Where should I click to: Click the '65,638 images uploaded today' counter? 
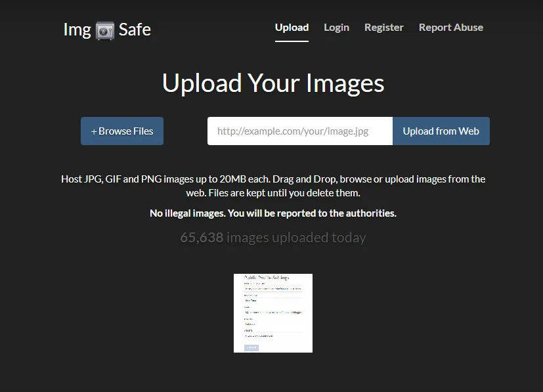tap(273, 238)
